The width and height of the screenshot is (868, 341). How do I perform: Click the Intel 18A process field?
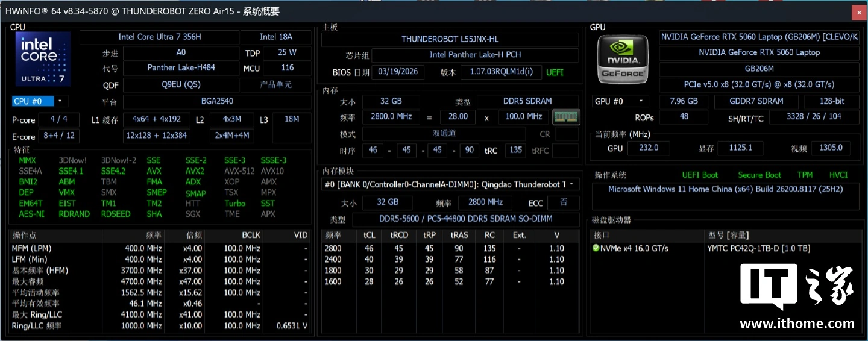[x=276, y=37]
